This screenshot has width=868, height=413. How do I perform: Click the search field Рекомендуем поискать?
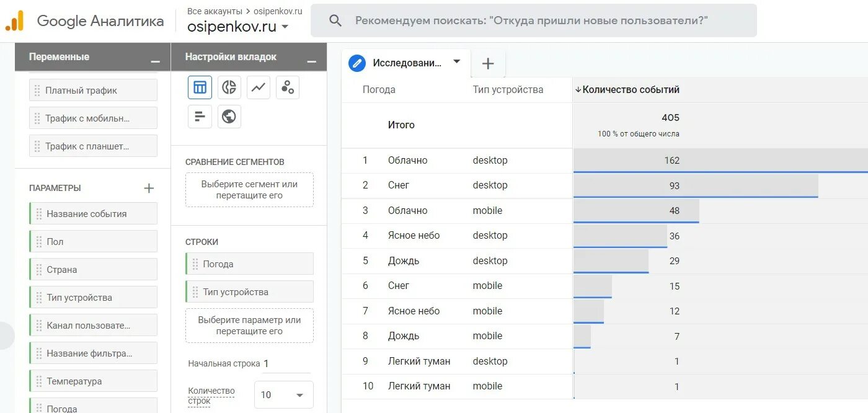pos(533,20)
